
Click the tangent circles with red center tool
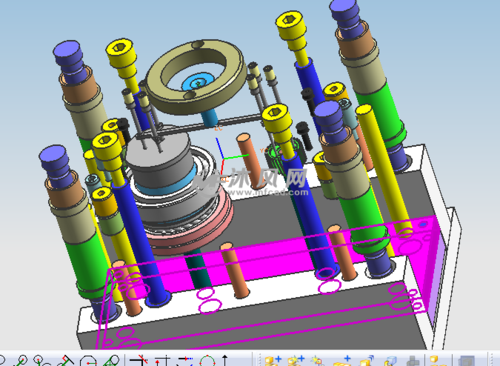41,361
